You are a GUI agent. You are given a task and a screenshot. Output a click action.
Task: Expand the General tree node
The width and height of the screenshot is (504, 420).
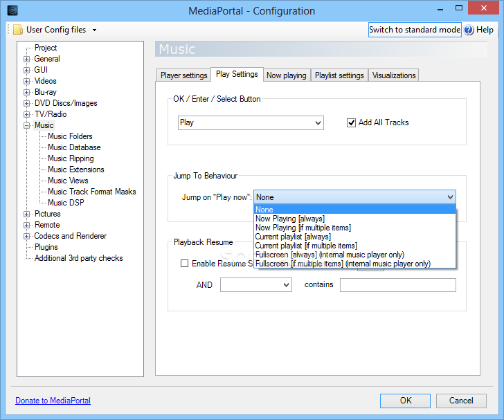[x=27, y=59]
